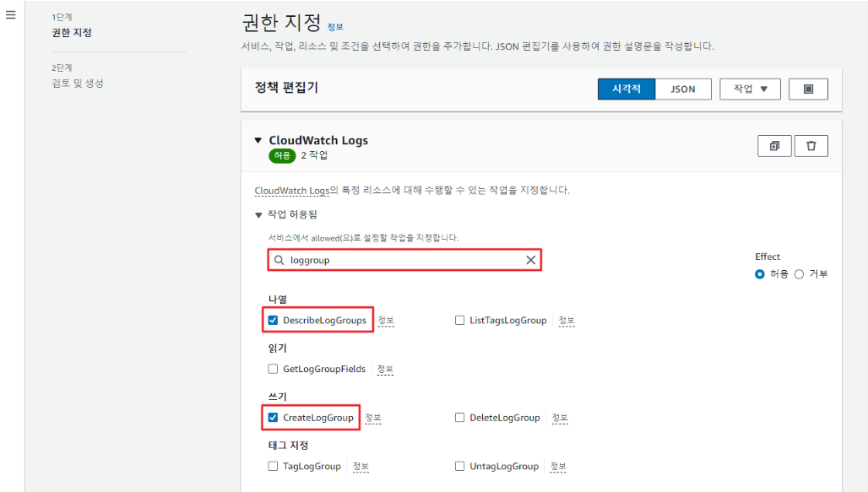Image resolution: width=868 pixels, height=492 pixels.
Task: Uncheck the CreateLogGroup action
Action: (273, 418)
